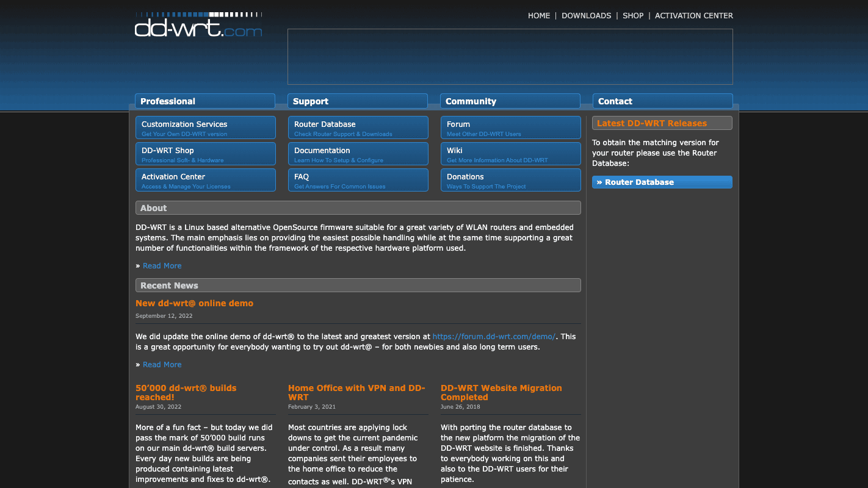This screenshot has height=488, width=868.
Task: Follow the forum.dd-wrt.com/demo link
Action: click(x=494, y=337)
